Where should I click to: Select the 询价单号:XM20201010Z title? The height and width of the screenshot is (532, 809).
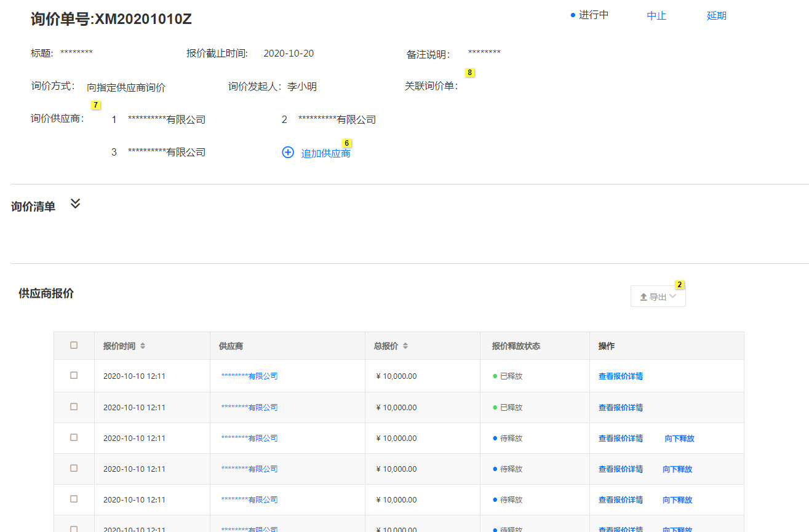(111, 19)
